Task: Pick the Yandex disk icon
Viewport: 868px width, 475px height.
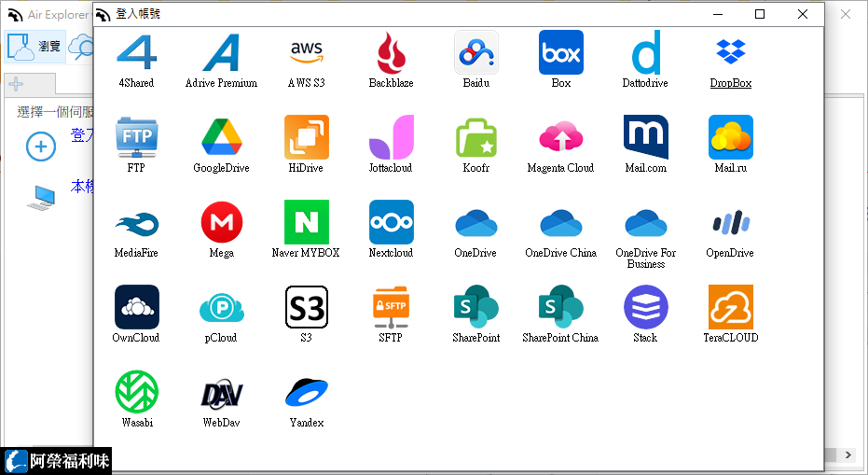Action: pyautogui.click(x=307, y=392)
